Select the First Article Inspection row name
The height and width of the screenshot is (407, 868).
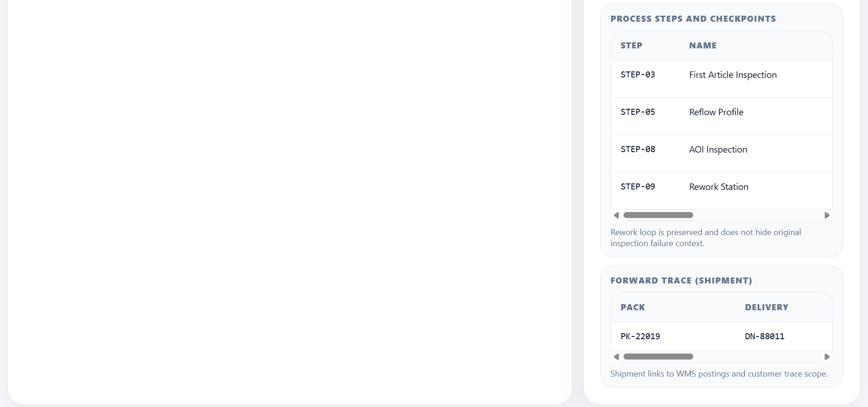733,75
